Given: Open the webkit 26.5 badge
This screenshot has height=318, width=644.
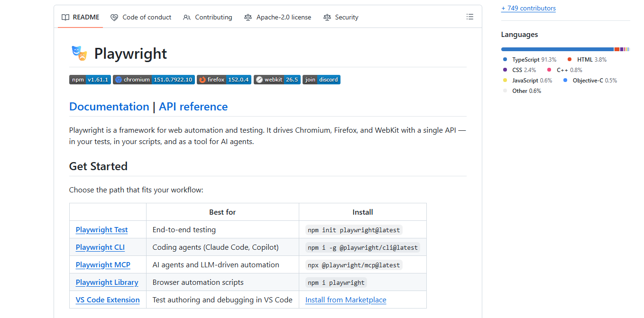Looking at the screenshot, I should [x=277, y=80].
